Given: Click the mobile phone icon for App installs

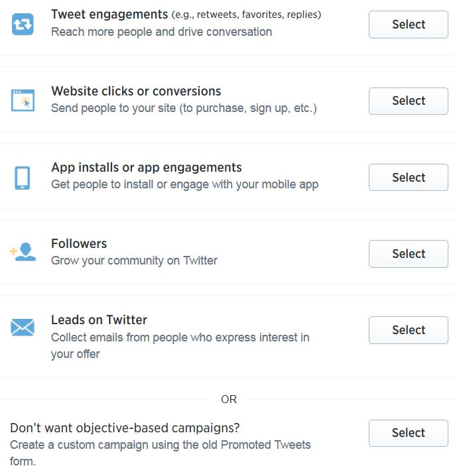Looking at the screenshot, I should [23, 177].
